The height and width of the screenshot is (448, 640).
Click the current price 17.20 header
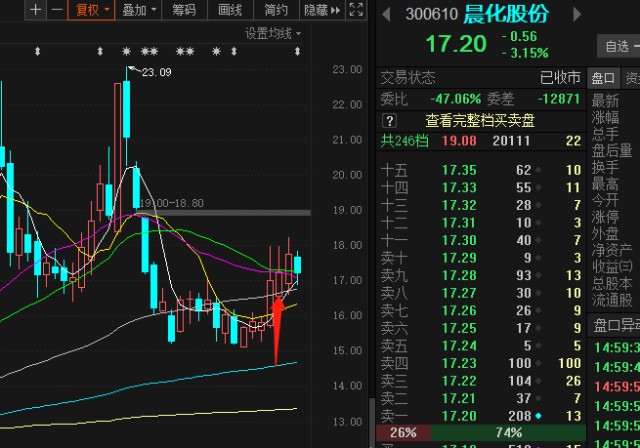(456, 44)
